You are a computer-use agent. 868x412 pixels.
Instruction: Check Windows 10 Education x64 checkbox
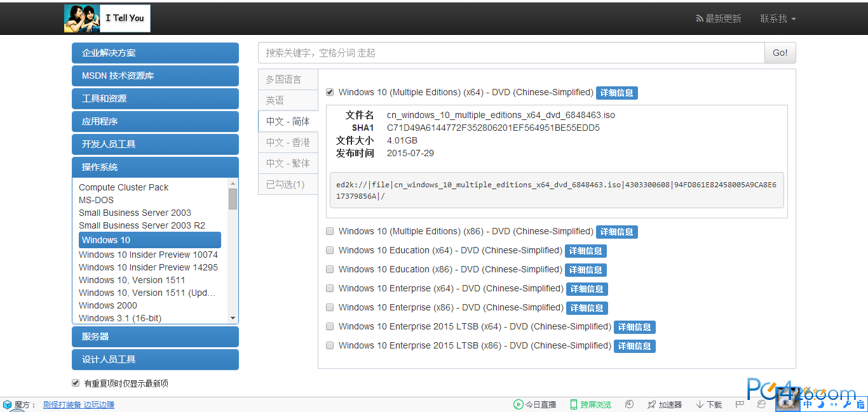click(330, 250)
